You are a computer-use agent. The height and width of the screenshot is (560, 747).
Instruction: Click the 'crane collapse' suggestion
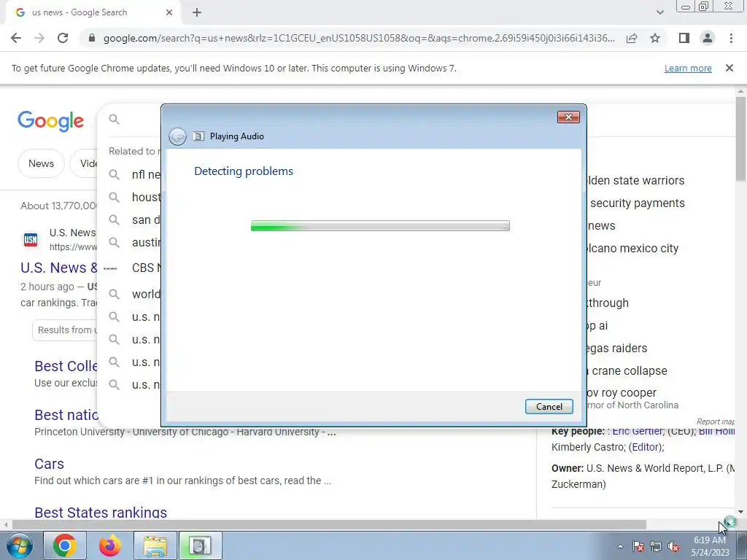pyautogui.click(x=629, y=370)
